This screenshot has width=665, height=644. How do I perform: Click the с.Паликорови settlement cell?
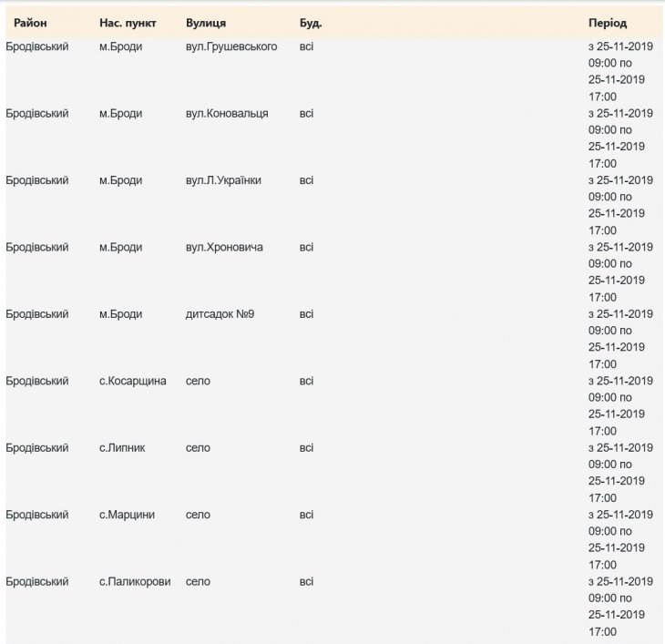(135, 581)
